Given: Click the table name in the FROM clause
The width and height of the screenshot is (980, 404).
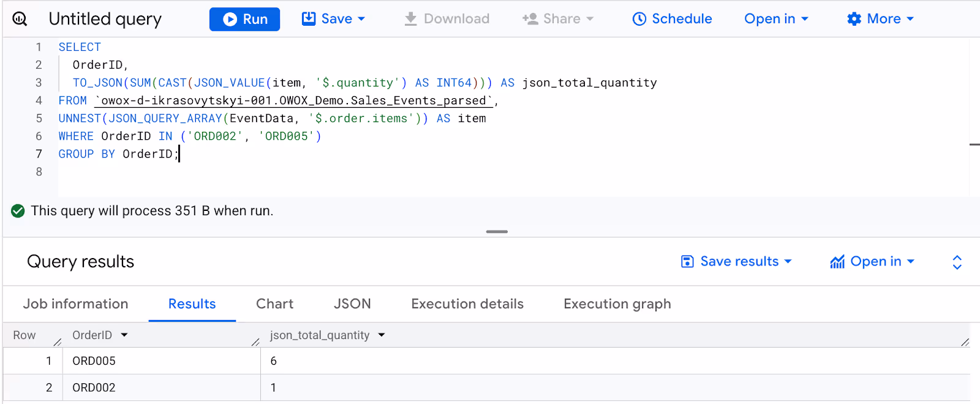Looking at the screenshot, I should click(294, 101).
